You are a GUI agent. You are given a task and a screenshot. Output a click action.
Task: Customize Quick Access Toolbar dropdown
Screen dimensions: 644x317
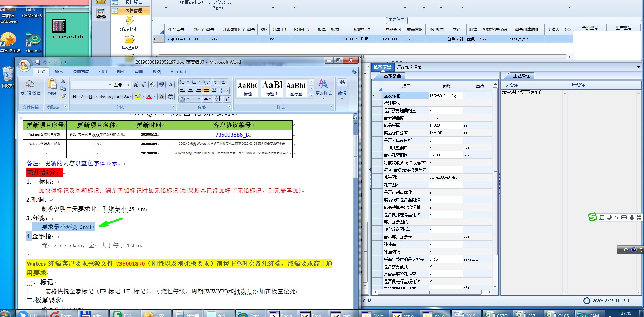coord(65,62)
